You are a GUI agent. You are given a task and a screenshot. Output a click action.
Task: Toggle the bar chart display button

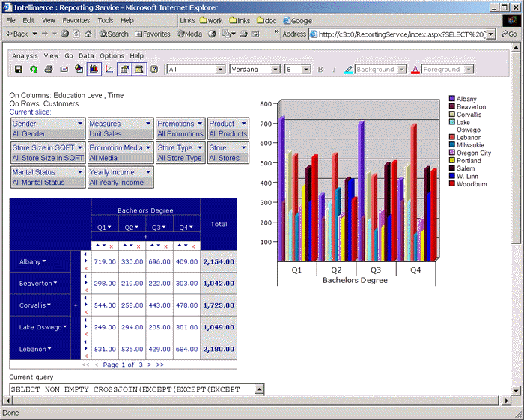[x=94, y=69]
